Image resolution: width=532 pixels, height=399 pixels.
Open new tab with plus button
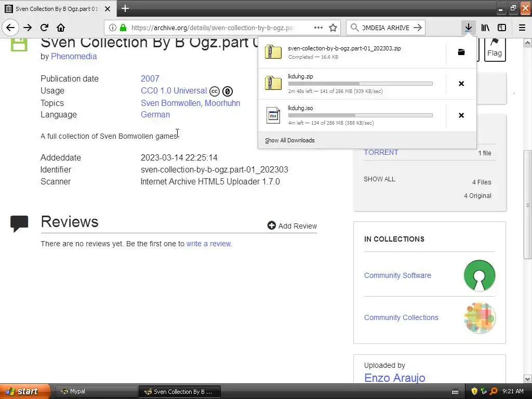[x=125, y=8]
